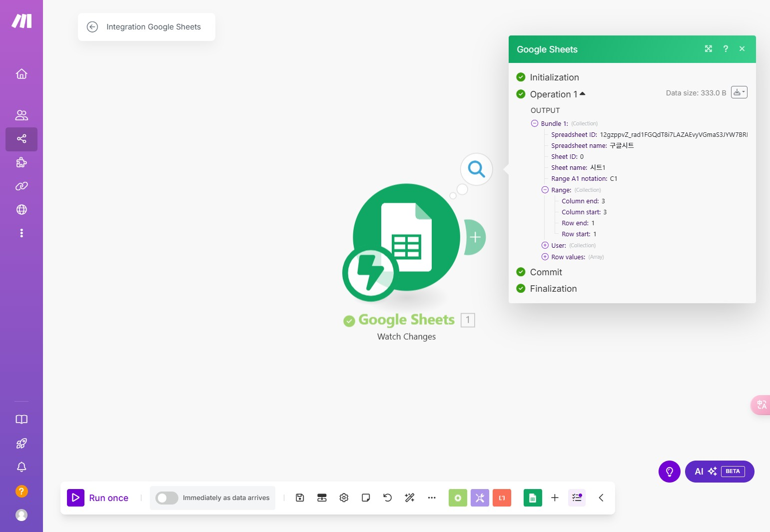This screenshot has width=770, height=532.
Task: Click the green Google Sheets favorite icon
Action: pyautogui.click(x=533, y=498)
